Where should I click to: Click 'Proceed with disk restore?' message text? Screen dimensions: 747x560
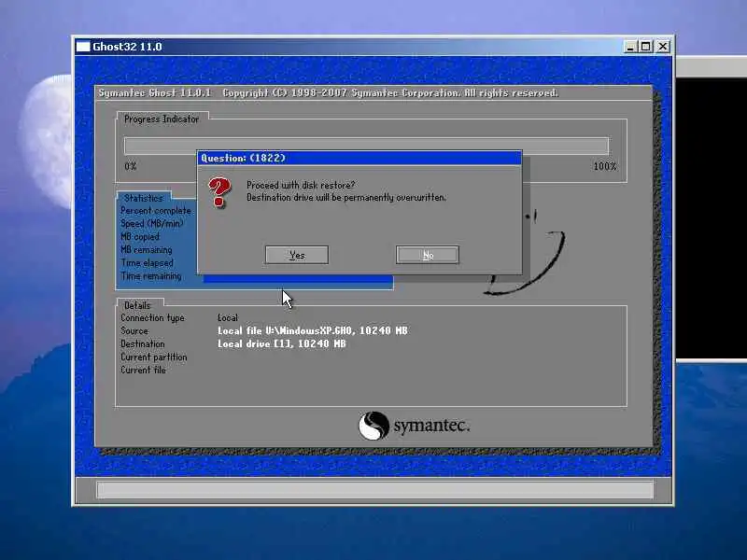click(x=301, y=185)
